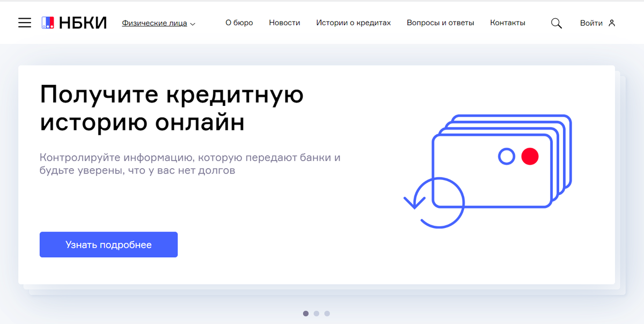Click the НБКИ logo to return home
The height and width of the screenshot is (324, 644).
pos(74,22)
